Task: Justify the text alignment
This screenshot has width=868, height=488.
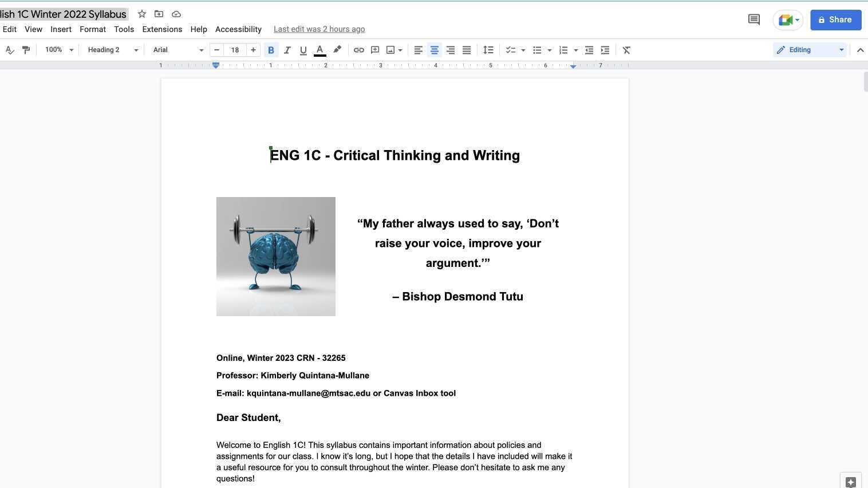Action: (x=467, y=50)
